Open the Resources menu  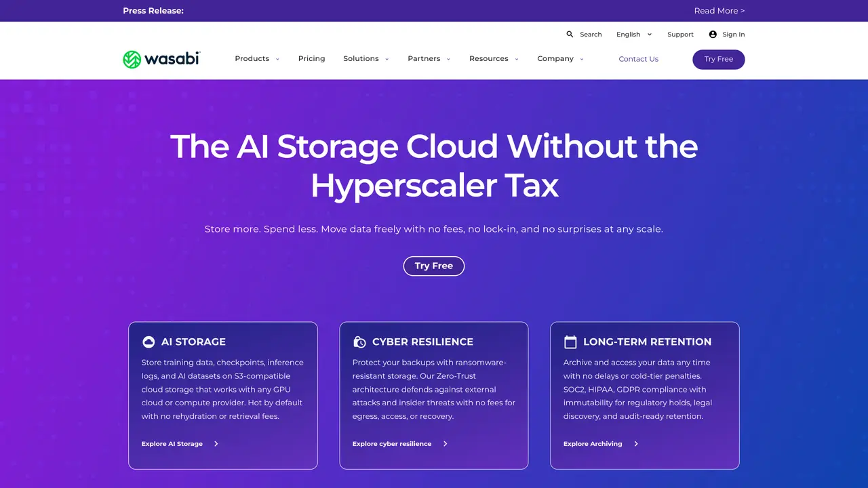pyautogui.click(x=489, y=59)
